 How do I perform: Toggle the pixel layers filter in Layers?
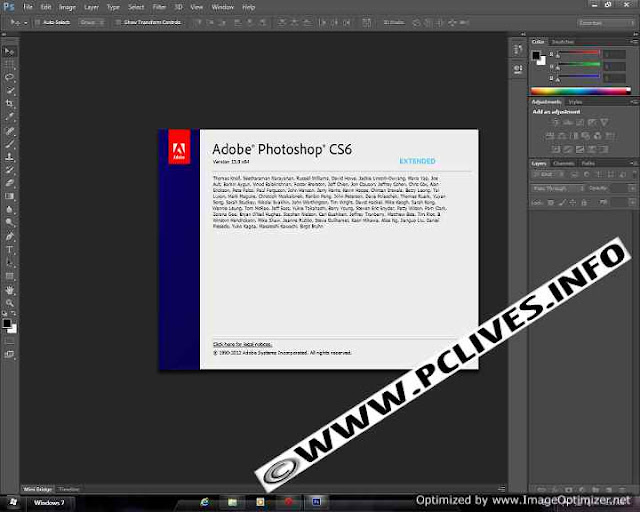574,175
